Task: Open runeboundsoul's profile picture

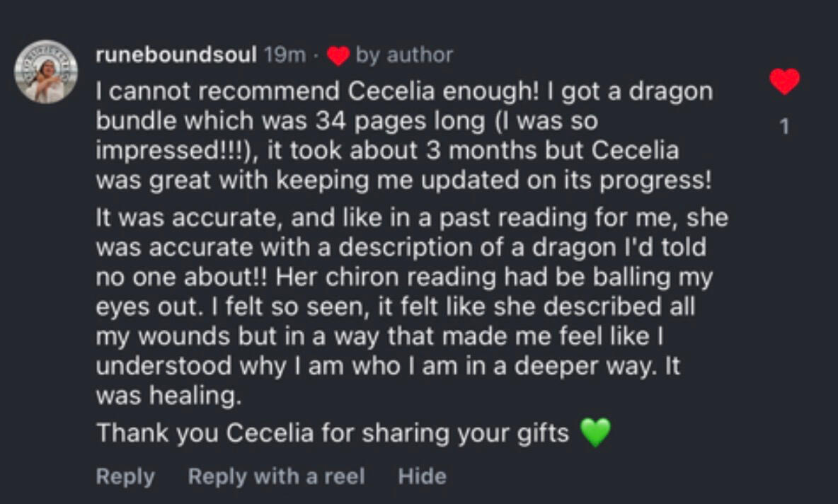Action: (46, 71)
